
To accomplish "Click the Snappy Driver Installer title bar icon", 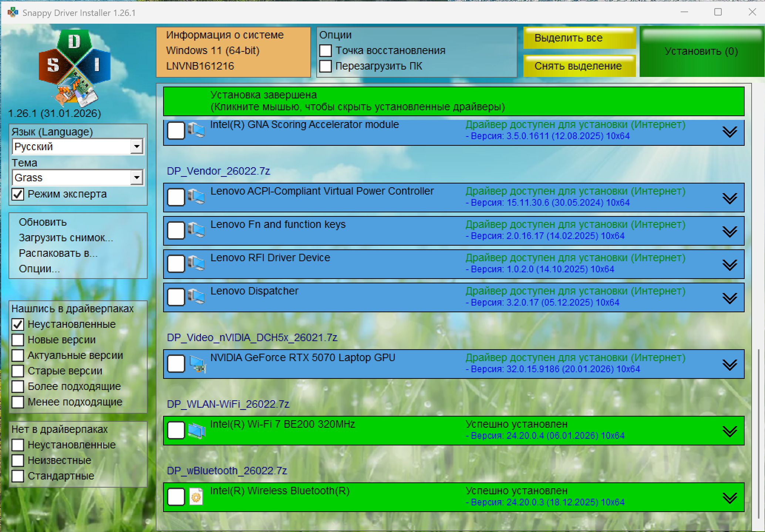I will pyautogui.click(x=13, y=13).
